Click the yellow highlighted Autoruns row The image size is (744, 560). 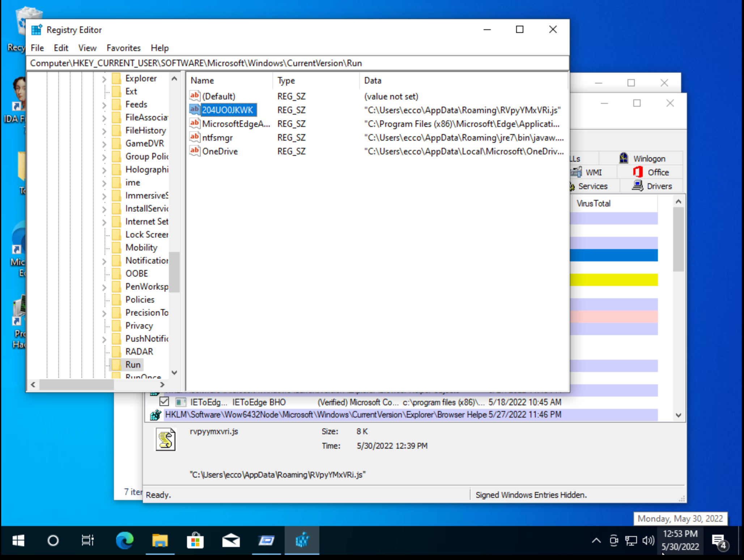coord(613,279)
